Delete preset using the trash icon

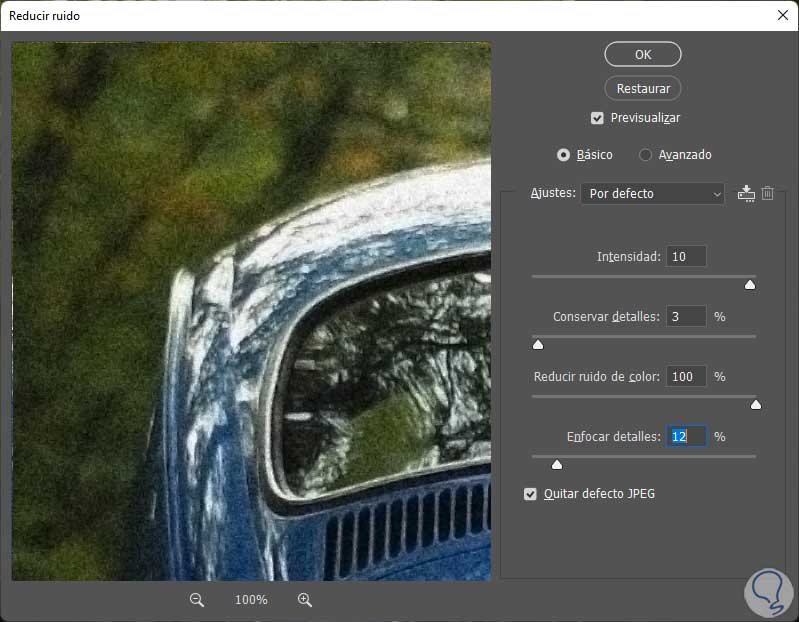[767, 193]
